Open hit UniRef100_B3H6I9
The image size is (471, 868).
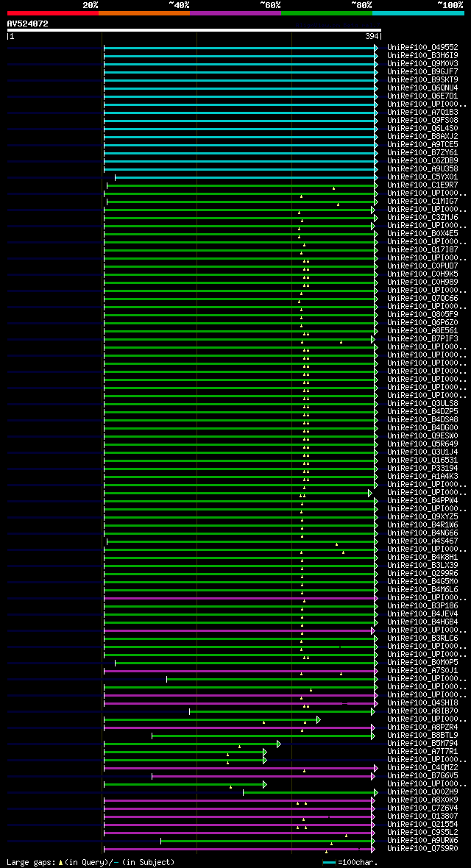422,55
